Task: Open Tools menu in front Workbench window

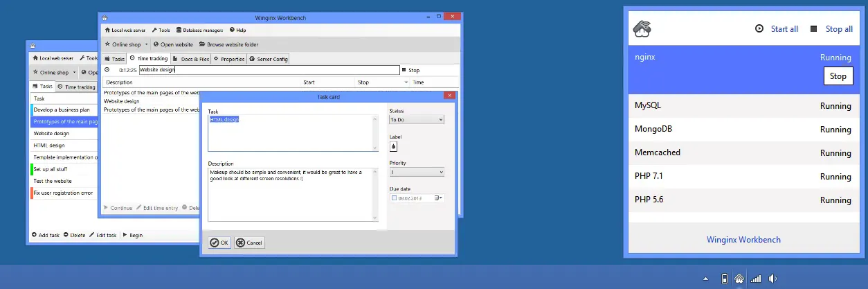Action: (x=161, y=30)
